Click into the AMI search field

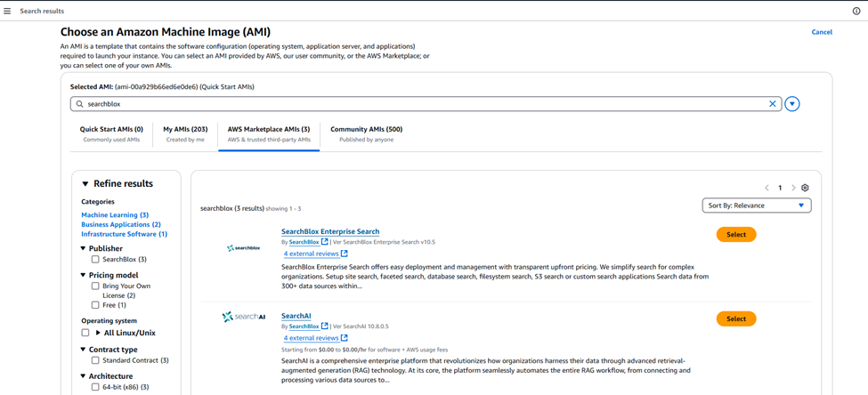[426, 104]
